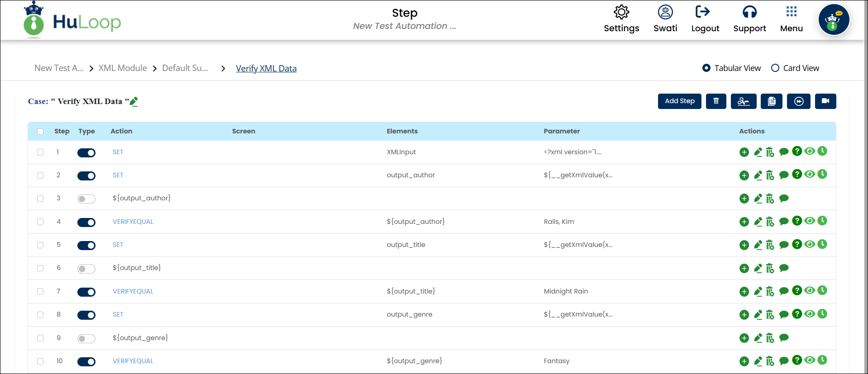The height and width of the screenshot is (374, 868).
Task: Click the help question icon in step 7 row
Action: pos(797,290)
